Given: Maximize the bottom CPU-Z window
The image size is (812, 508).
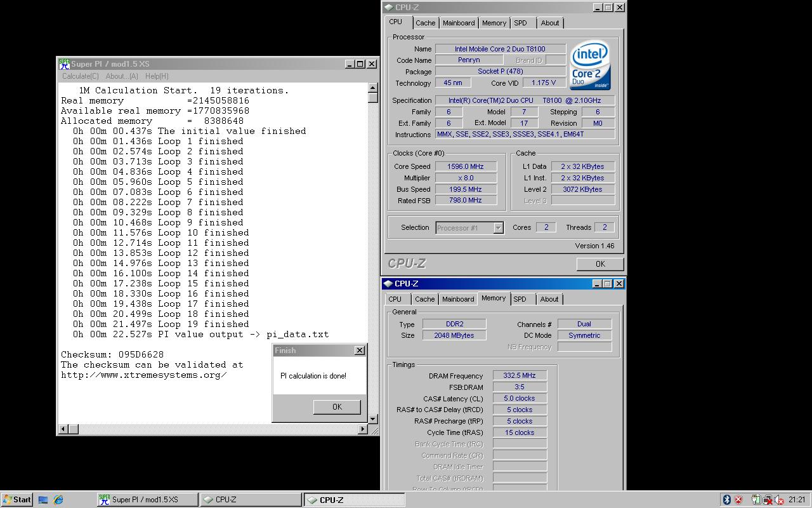Looking at the screenshot, I should (607, 284).
